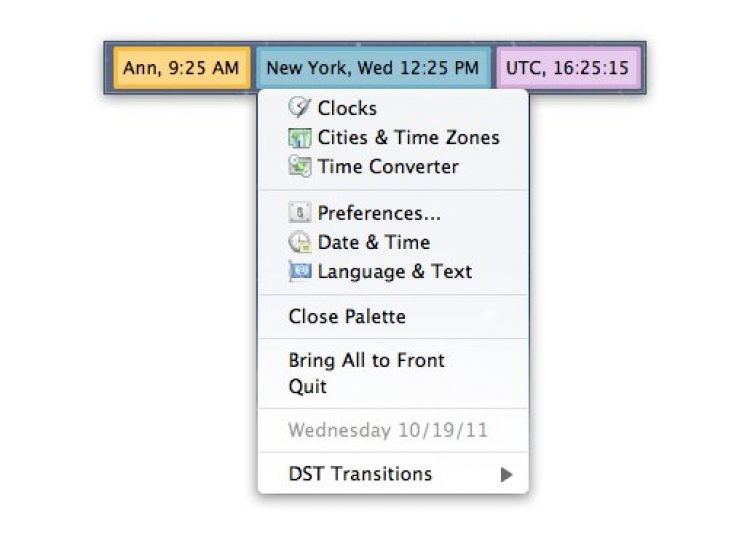Click the Cities & Time Zones map icon
Viewport: 750px width, 546px height.
(299, 138)
